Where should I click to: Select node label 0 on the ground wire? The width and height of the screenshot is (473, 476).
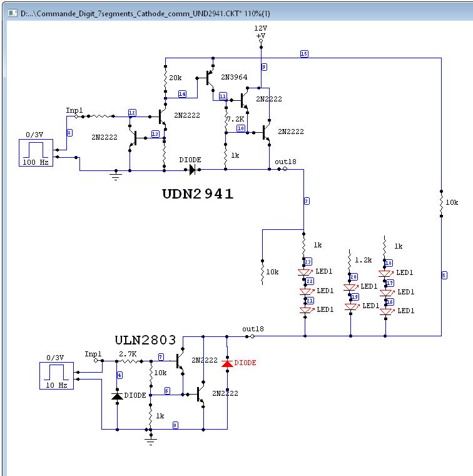[175, 425]
